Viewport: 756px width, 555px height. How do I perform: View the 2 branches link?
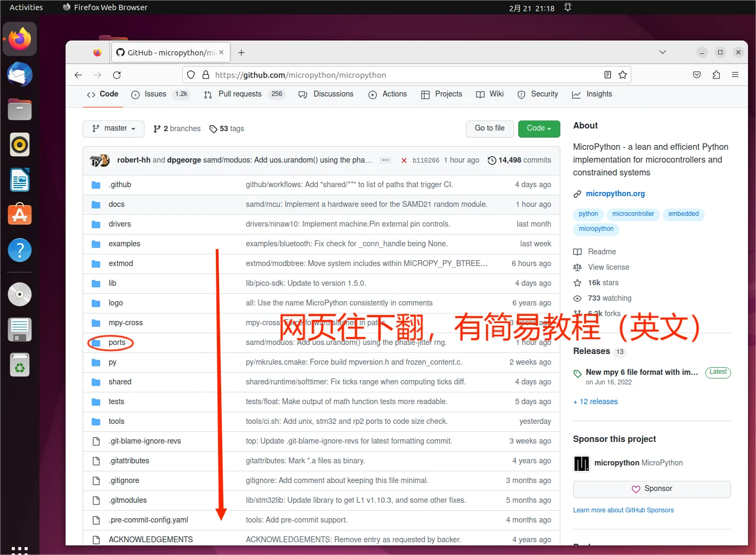[177, 128]
